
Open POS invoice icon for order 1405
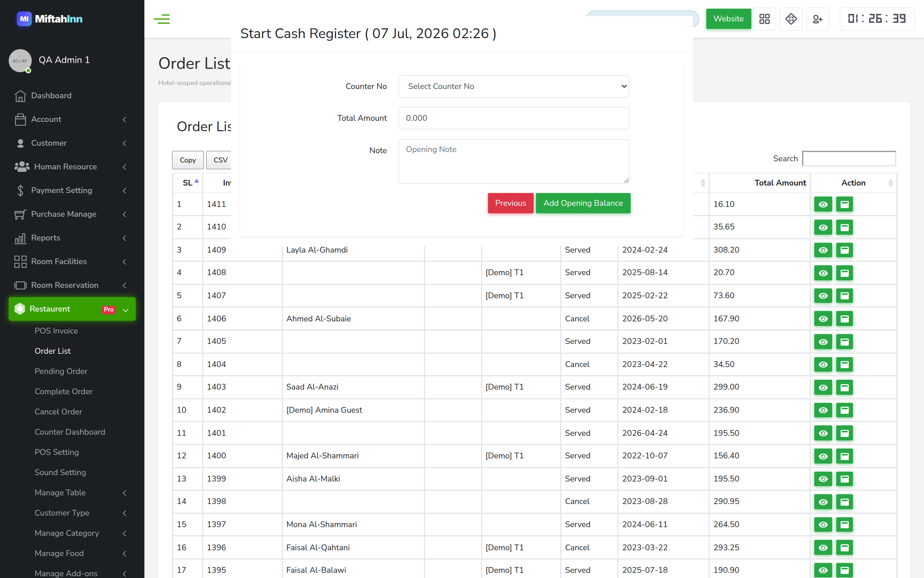coord(844,341)
